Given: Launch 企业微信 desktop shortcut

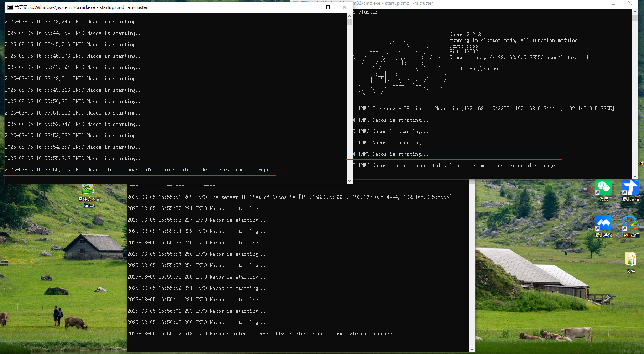Looking at the screenshot, I should [631, 226].
